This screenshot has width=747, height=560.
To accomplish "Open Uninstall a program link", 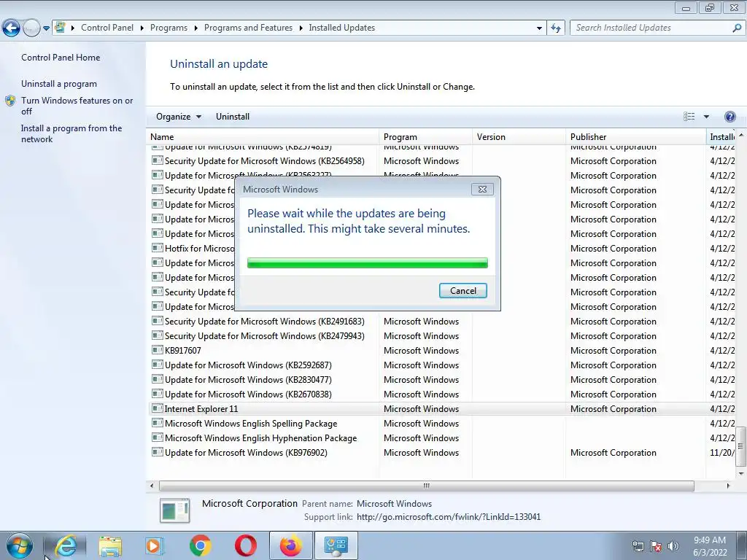I will click(x=58, y=84).
